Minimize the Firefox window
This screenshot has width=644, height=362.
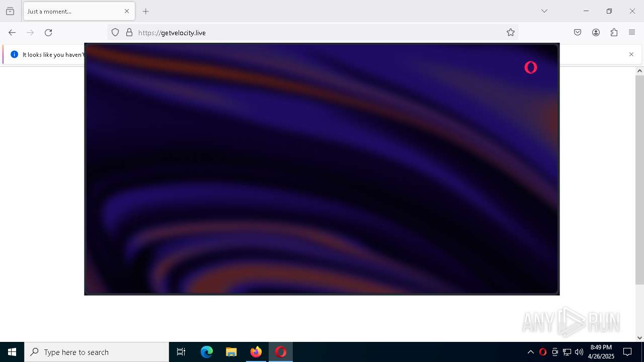pyautogui.click(x=586, y=11)
